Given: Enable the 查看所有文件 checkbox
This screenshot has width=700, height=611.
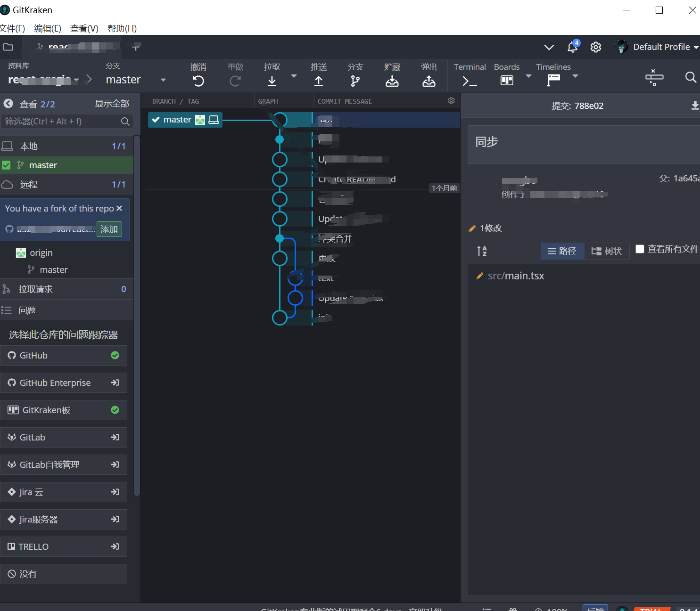Looking at the screenshot, I should 640,249.
